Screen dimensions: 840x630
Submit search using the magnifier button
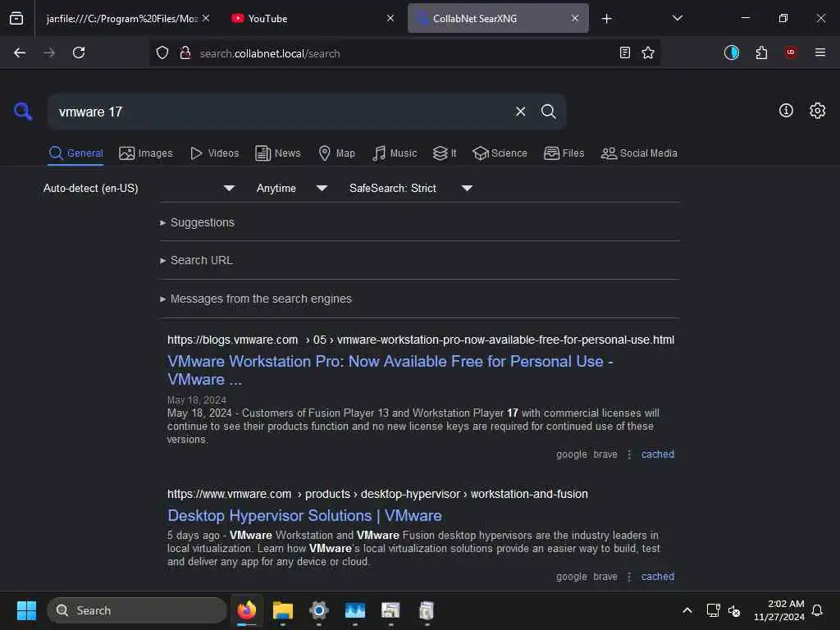pyautogui.click(x=548, y=112)
